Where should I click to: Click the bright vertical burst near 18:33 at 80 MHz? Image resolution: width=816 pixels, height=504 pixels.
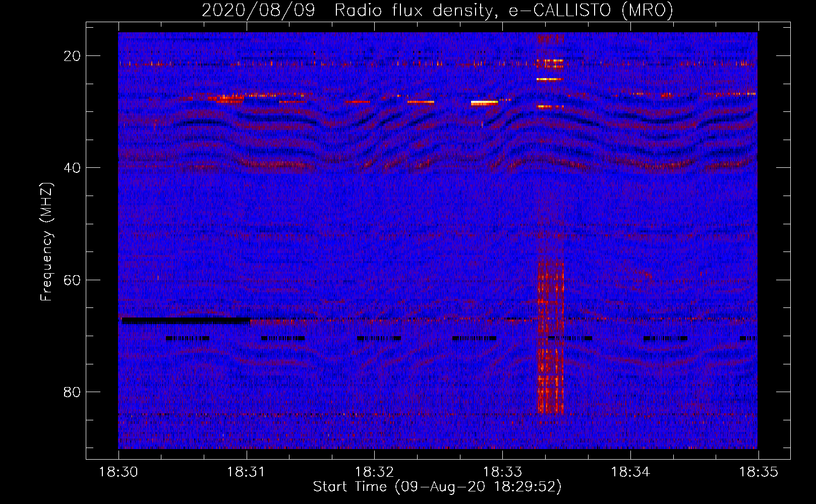pyautogui.click(x=550, y=338)
